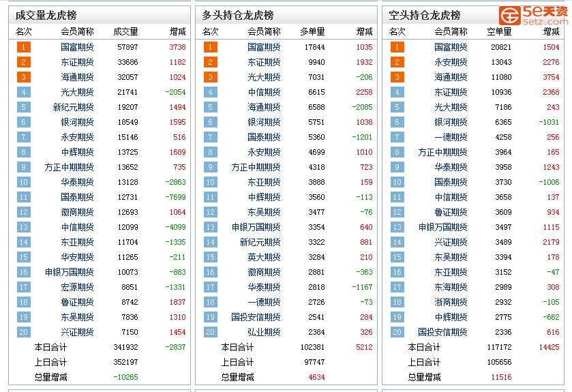The image size is (572, 392).
Task: Open 徽商期货 in the 成交量龙虎榜 table
Action: coord(77,212)
